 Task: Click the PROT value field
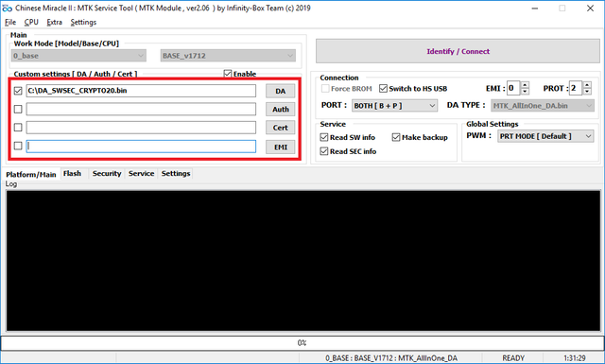pos(576,88)
